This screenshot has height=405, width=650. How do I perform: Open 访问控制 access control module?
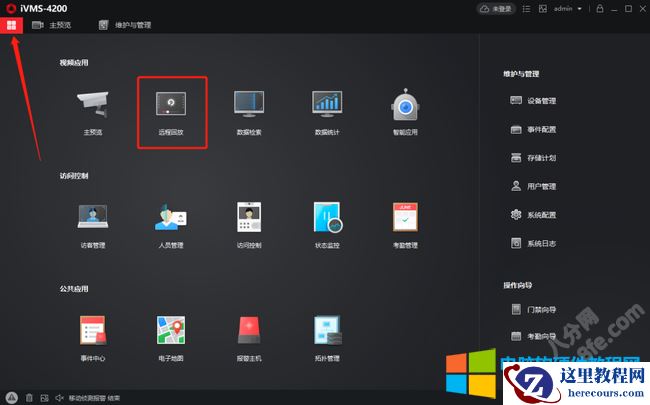coord(249,226)
